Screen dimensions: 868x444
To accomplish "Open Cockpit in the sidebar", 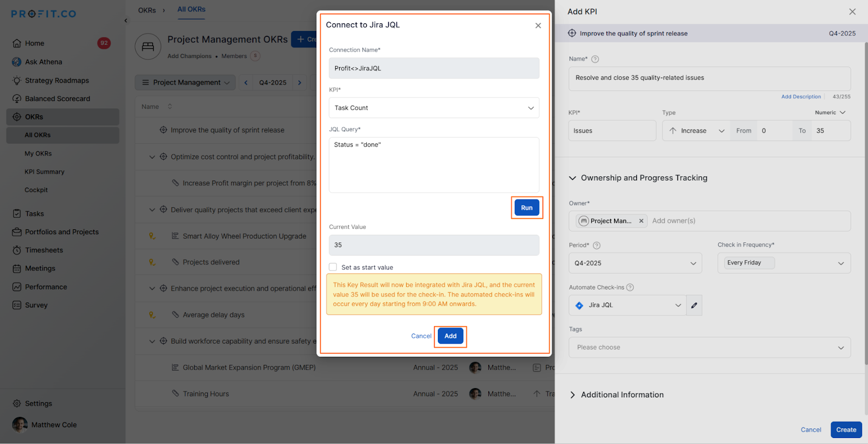I will 36,190.
